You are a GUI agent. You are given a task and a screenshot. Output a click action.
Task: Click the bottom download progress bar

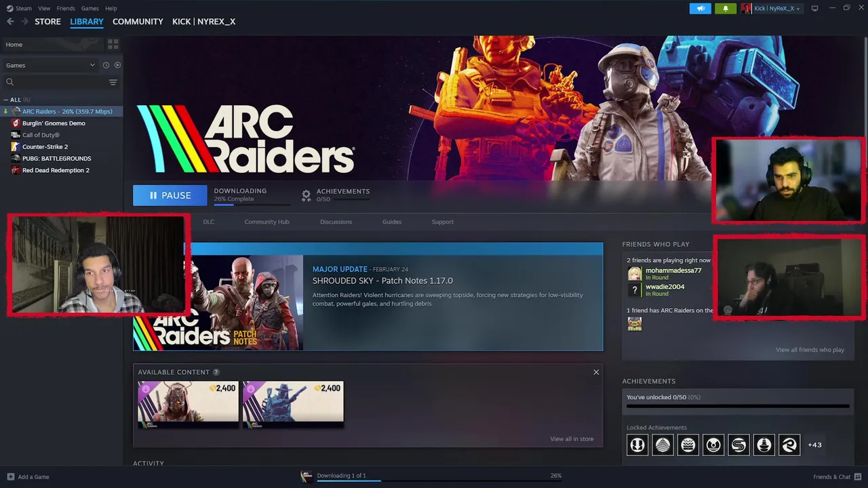[439, 481]
